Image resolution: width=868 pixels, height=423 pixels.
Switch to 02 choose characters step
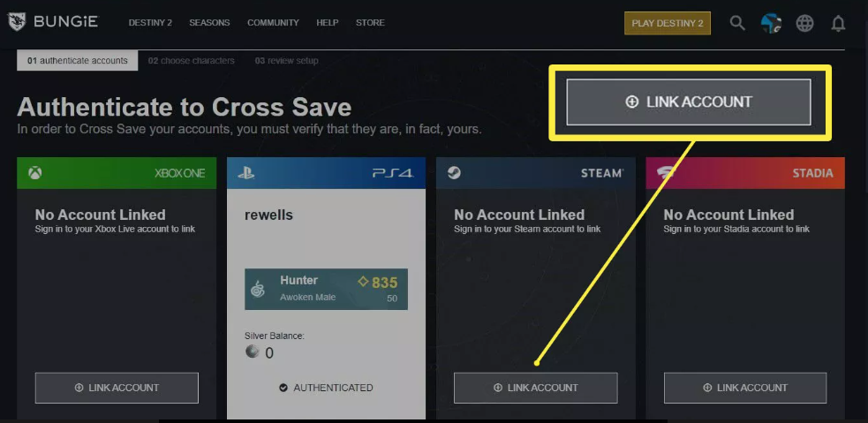pos(191,60)
